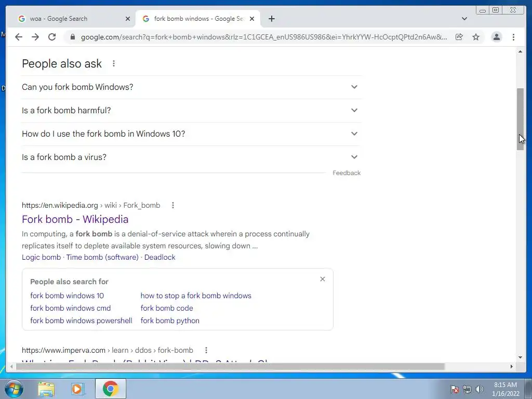Share this page via the share icon
Viewport: 532px width, 399px height.
[x=459, y=37]
